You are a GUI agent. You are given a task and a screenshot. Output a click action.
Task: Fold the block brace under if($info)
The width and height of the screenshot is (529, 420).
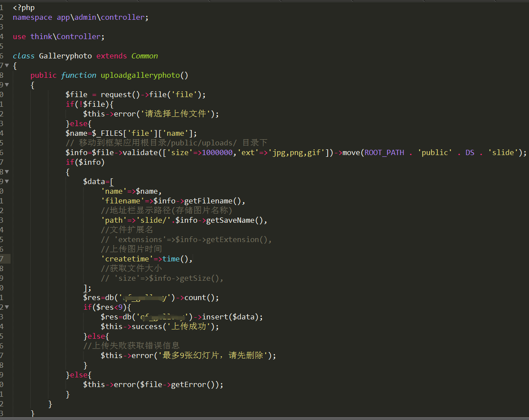7,172
